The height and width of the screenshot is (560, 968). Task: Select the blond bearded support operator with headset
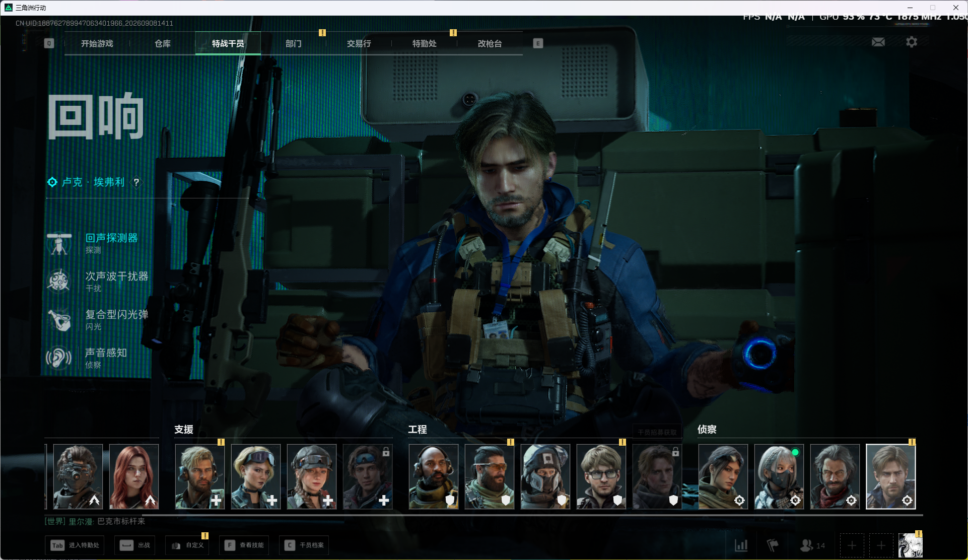click(200, 476)
